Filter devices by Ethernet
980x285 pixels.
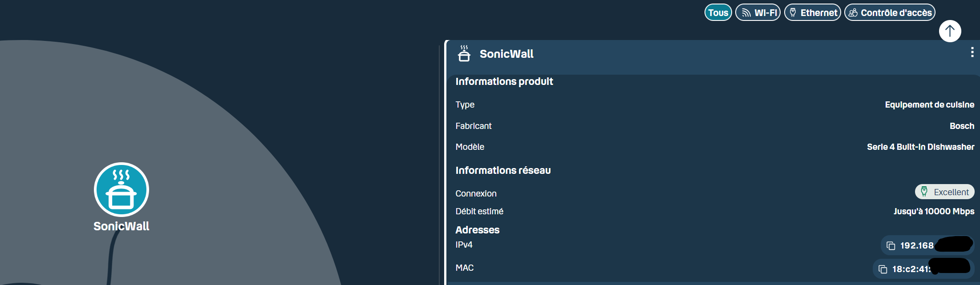tap(812, 12)
